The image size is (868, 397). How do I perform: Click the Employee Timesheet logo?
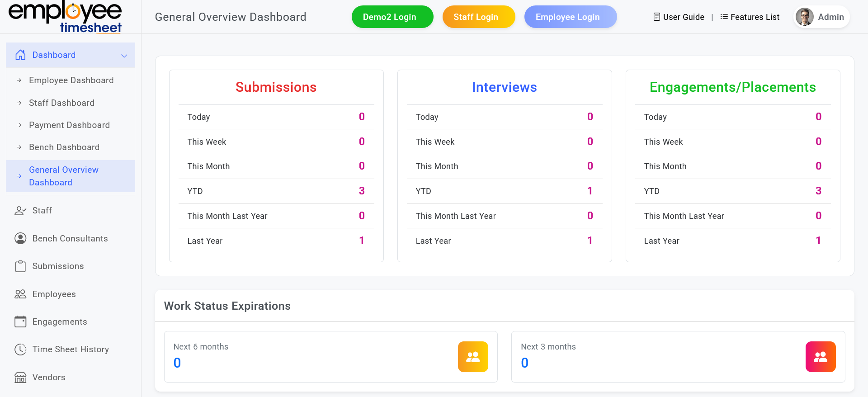click(x=66, y=17)
